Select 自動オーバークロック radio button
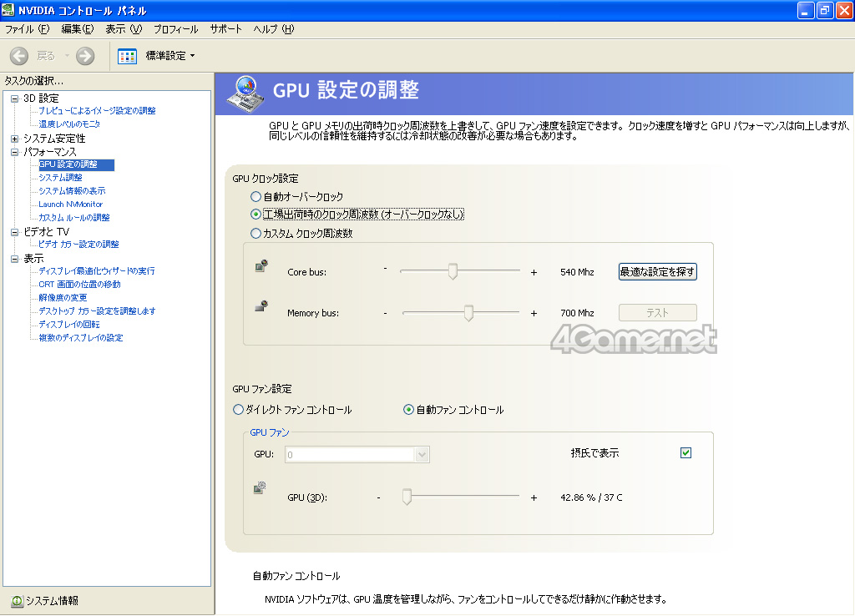 [x=255, y=197]
